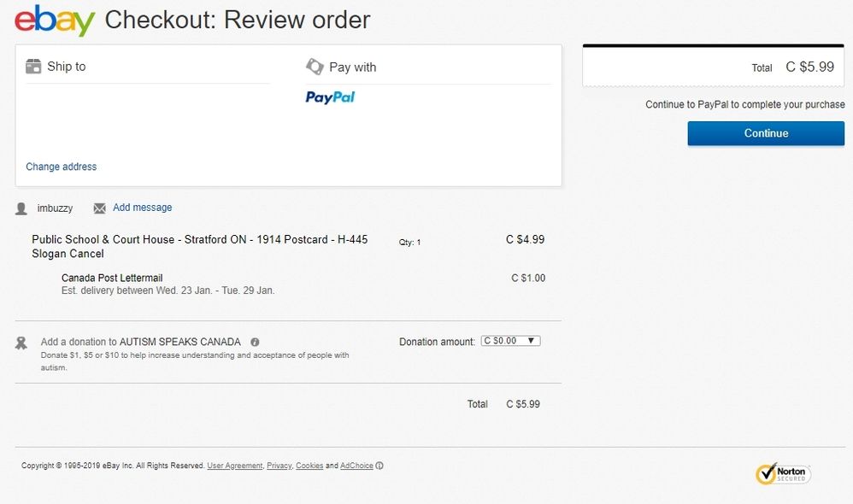Click the AdChoice info icon
The image size is (853, 504).
(379, 466)
